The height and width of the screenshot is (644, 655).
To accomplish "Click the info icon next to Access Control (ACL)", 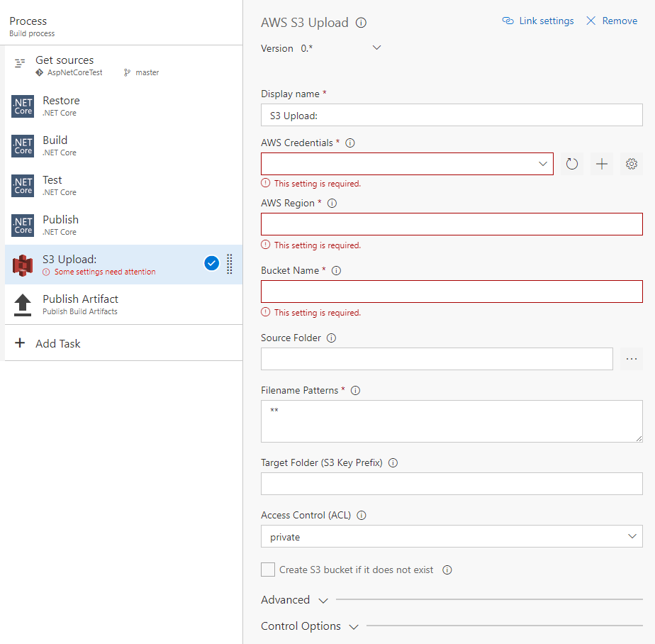I will click(362, 516).
